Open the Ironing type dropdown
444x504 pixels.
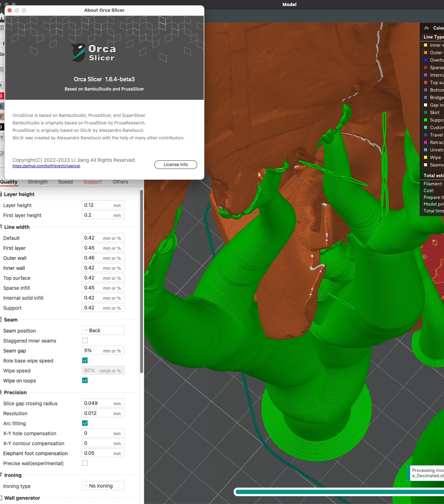pyautogui.click(x=103, y=485)
